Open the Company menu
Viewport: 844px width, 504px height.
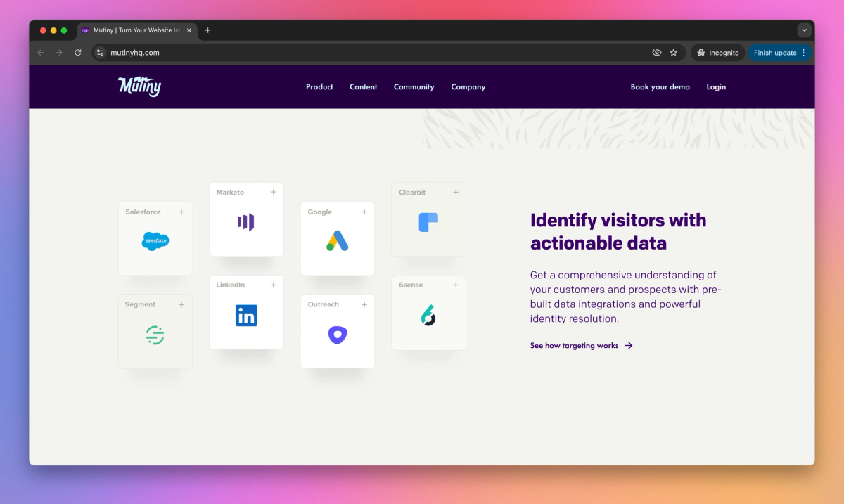468,87
